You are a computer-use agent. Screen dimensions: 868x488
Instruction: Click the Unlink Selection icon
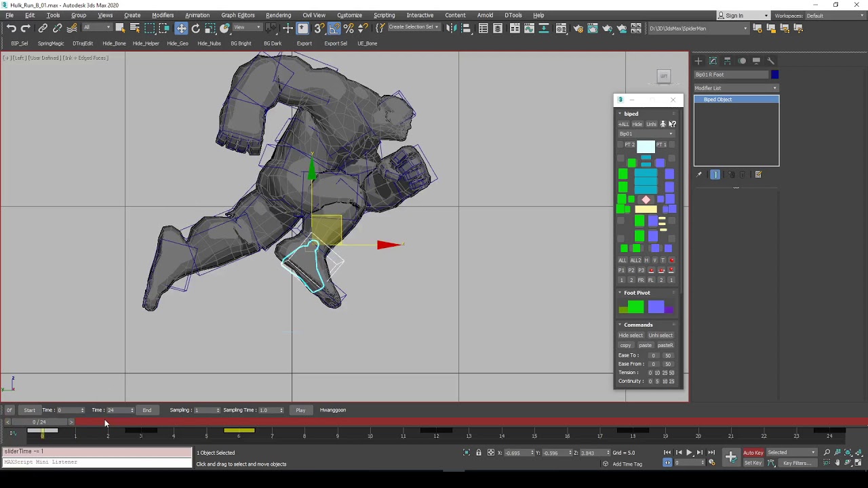pyautogui.click(x=57, y=28)
